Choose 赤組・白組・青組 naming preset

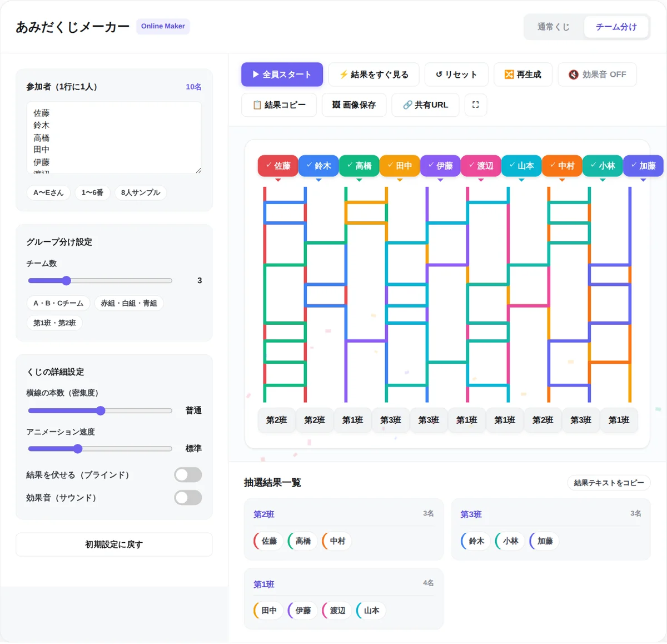coord(129,303)
